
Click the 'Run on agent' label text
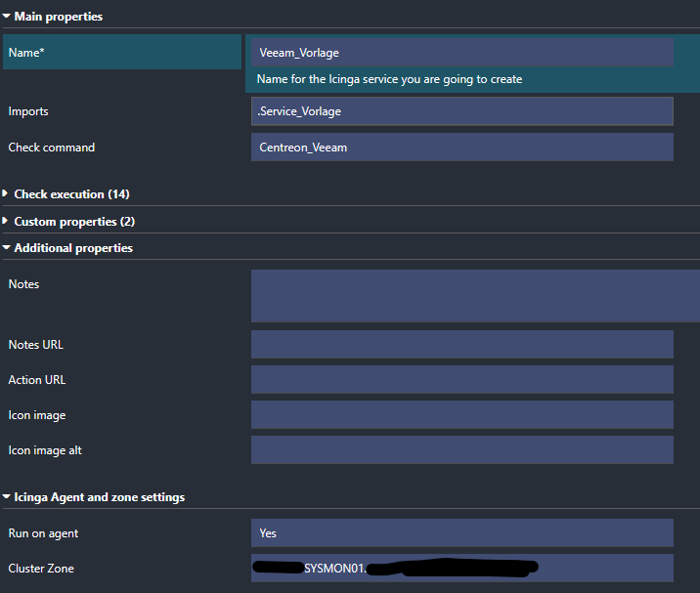pos(43,533)
